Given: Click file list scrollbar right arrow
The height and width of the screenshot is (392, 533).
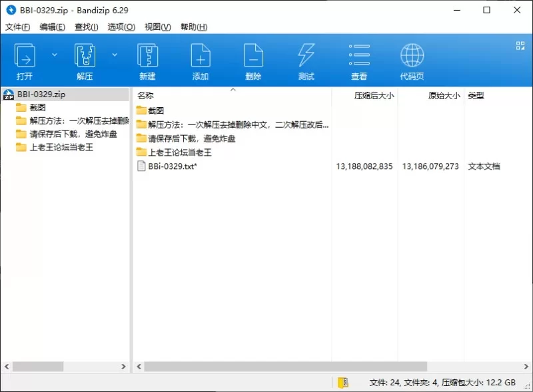Looking at the screenshot, I should click(x=526, y=367).
